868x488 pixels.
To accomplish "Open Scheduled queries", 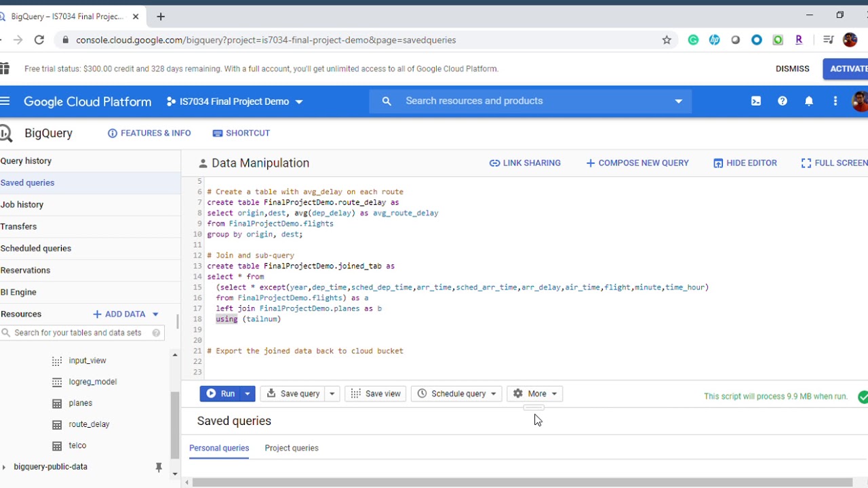I will pos(35,249).
